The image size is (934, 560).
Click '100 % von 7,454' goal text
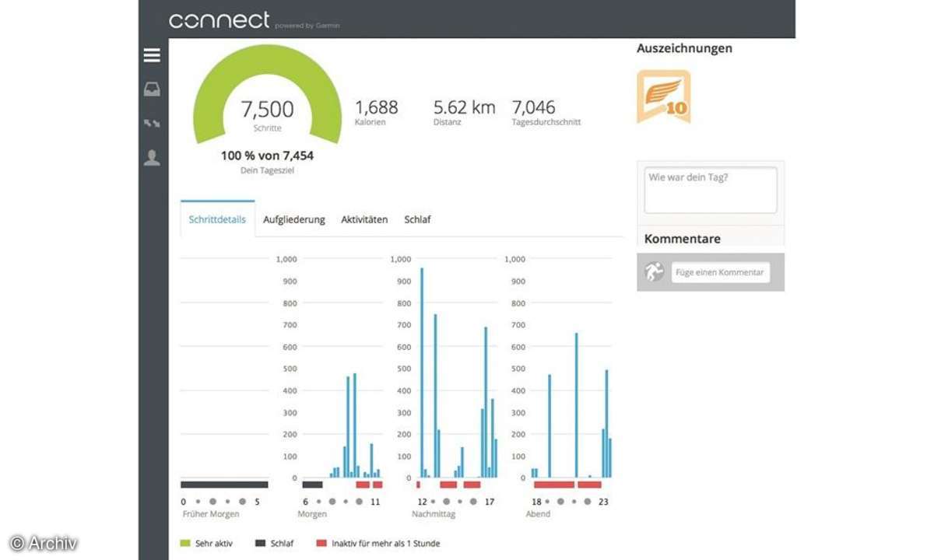pos(267,156)
